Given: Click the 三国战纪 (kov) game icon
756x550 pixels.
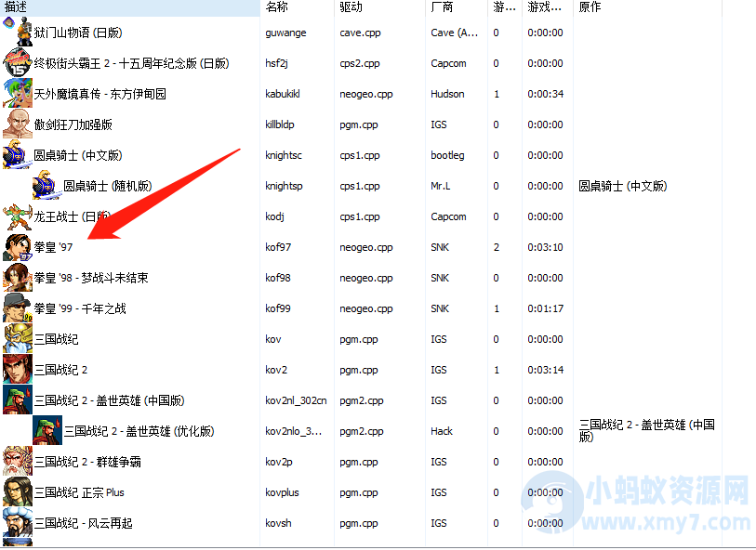Looking at the screenshot, I should (18, 339).
